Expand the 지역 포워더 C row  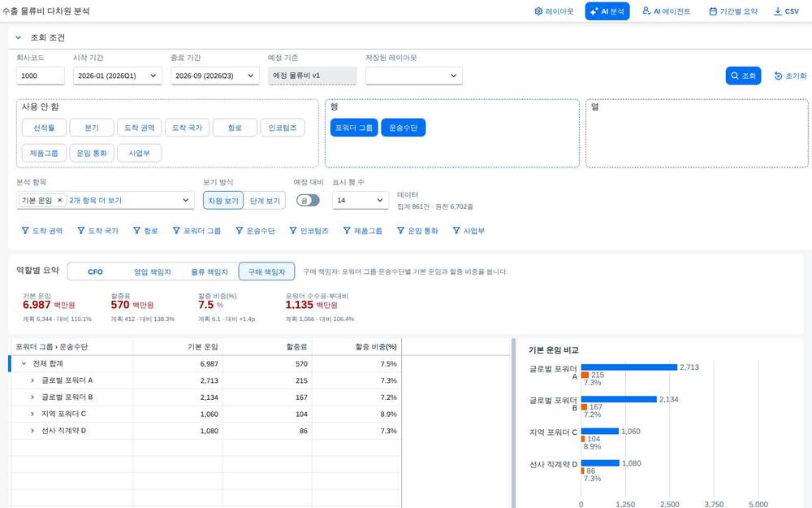pos(32,414)
